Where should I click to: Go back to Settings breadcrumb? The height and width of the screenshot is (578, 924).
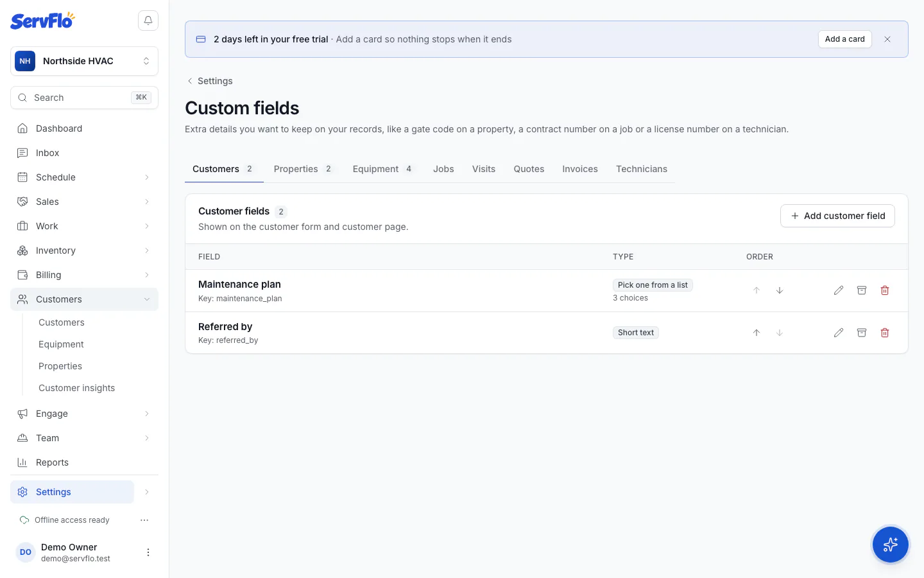(x=209, y=81)
